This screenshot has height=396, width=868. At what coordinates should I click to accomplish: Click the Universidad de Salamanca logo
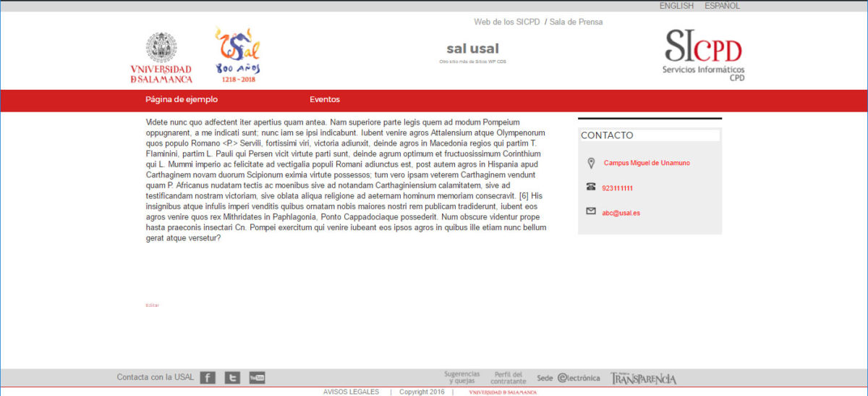(x=161, y=58)
